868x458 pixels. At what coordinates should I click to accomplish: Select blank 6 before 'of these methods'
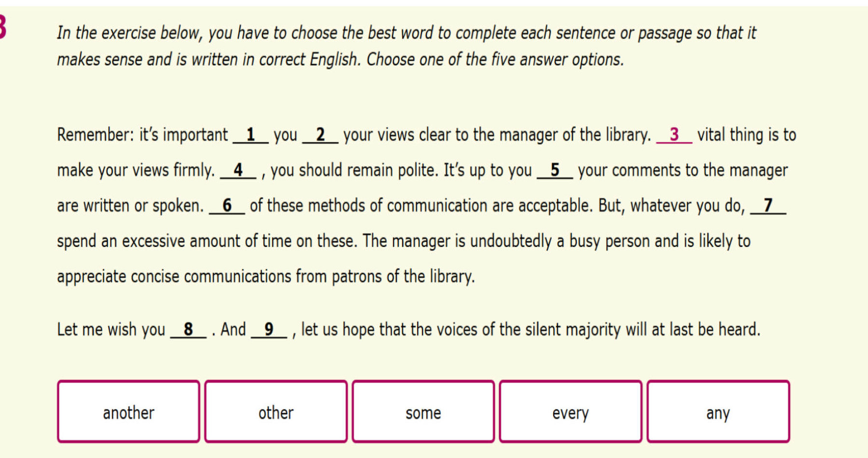tap(227, 206)
